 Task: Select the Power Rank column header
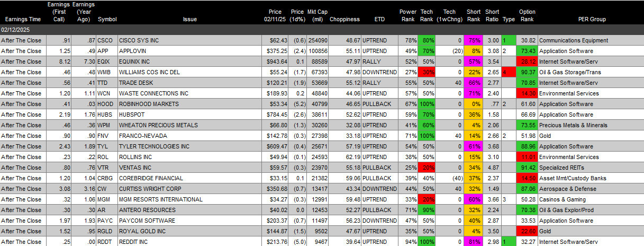tap(407, 15)
